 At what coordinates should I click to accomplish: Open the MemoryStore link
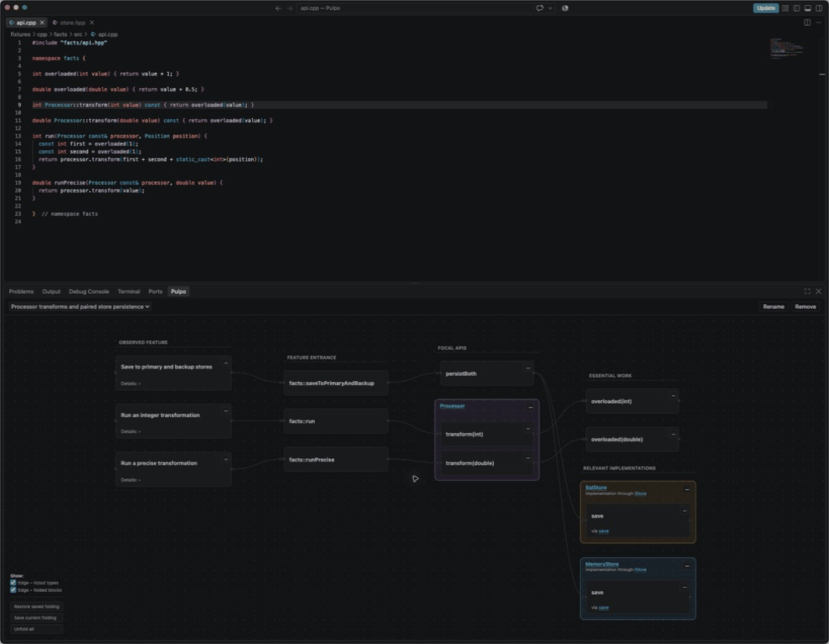[x=602, y=564]
